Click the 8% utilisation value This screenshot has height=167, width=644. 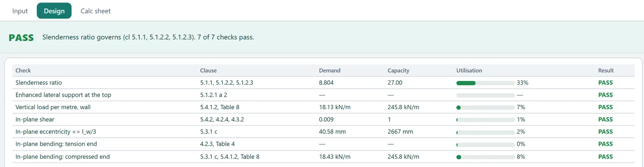pyautogui.click(x=521, y=157)
